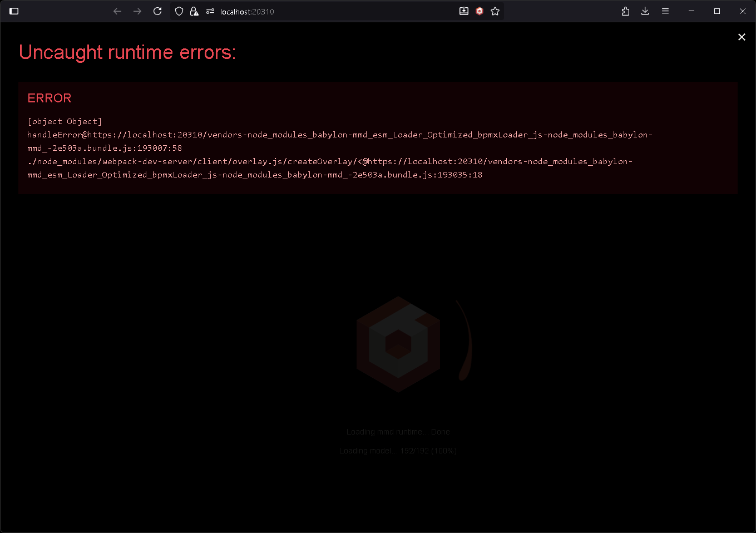Screen dimensions: 756x533
Task: Go back to previous page
Action: pos(117,11)
